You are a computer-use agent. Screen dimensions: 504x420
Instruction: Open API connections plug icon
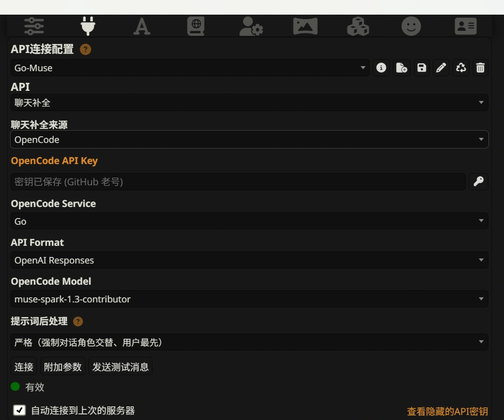pyautogui.click(x=88, y=26)
